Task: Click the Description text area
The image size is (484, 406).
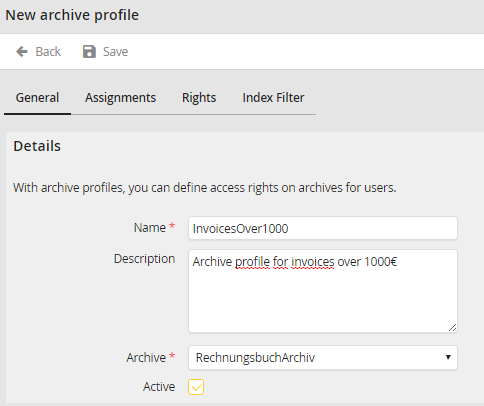Action: (x=323, y=291)
